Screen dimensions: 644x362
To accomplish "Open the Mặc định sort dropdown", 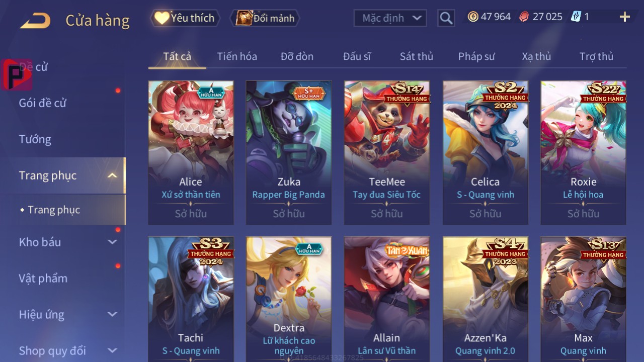I will [390, 18].
